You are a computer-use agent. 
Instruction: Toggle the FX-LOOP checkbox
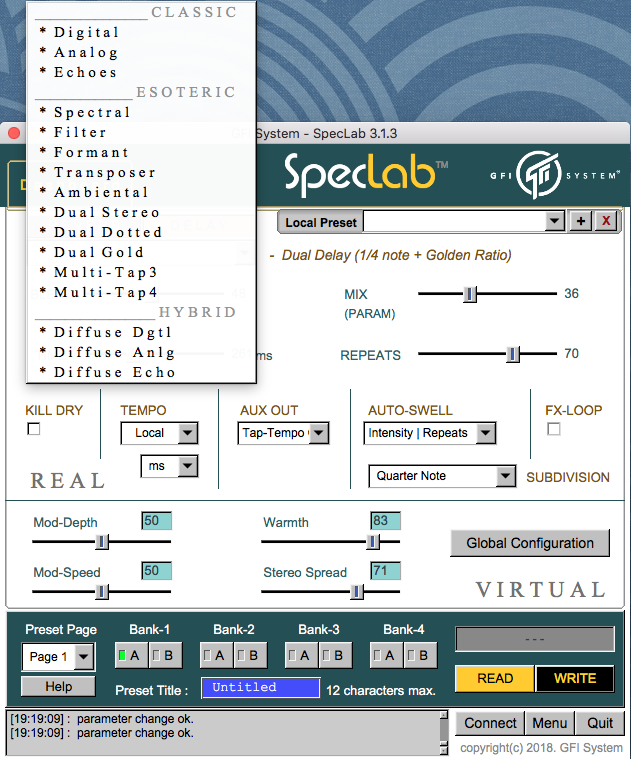tap(554, 429)
